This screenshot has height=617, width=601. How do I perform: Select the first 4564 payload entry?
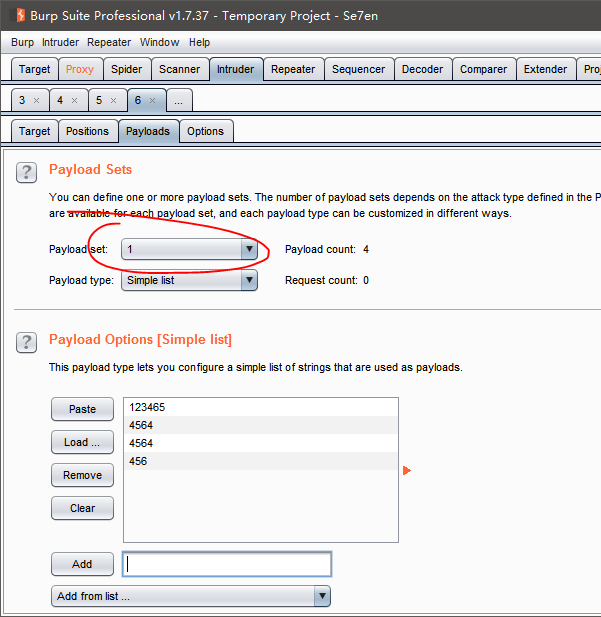[261, 425]
